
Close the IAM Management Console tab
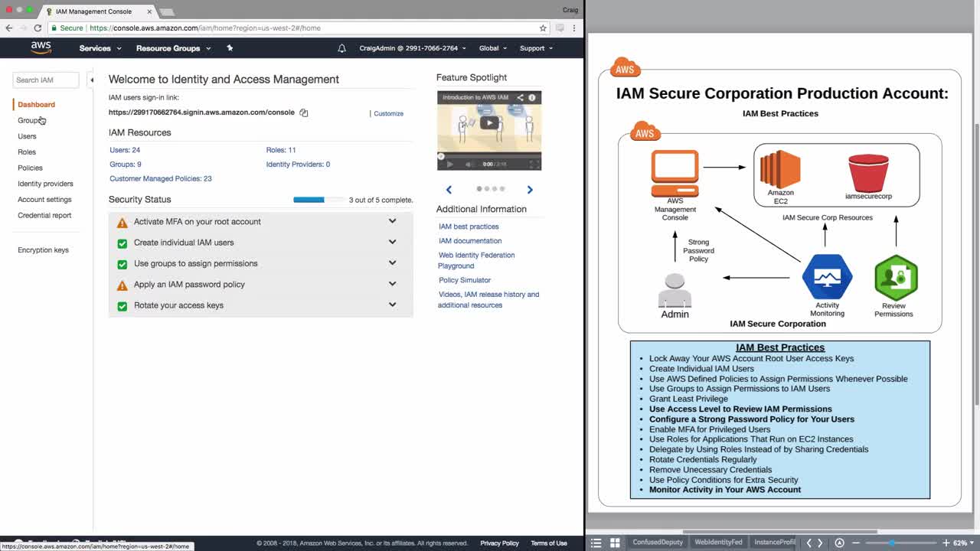(149, 11)
